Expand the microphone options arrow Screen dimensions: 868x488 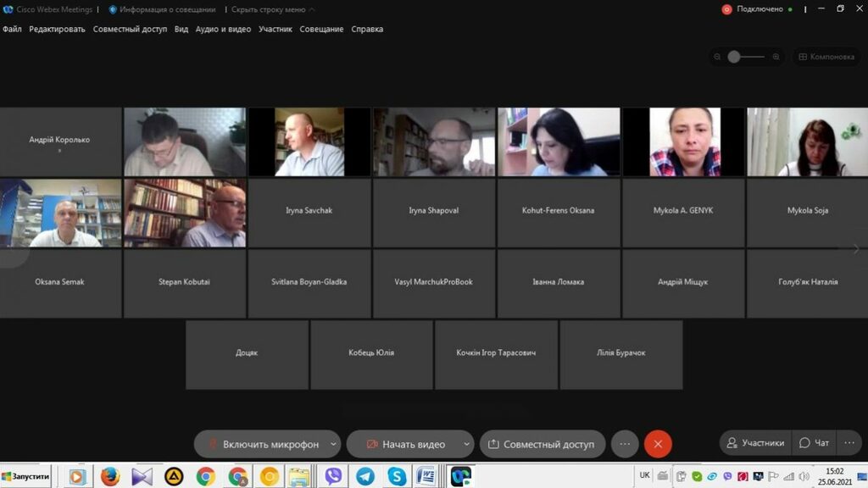[334, 444]
